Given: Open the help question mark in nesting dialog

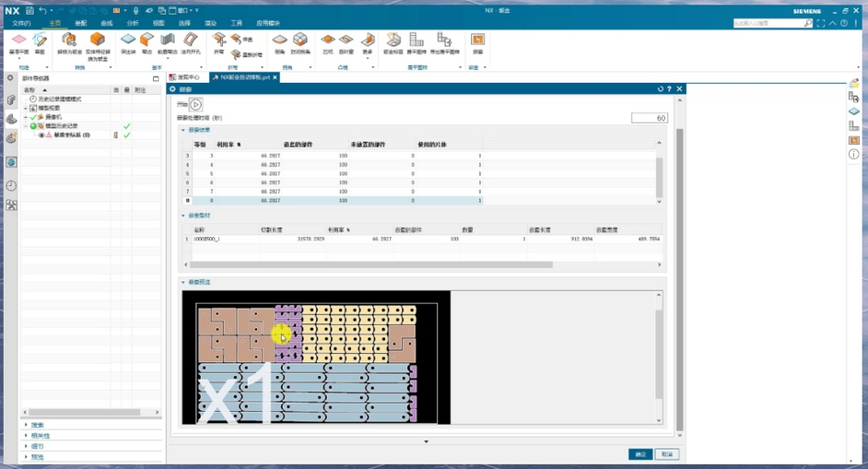Looking at the screenshot, I should pyautogui.click(x=670, y=89).
